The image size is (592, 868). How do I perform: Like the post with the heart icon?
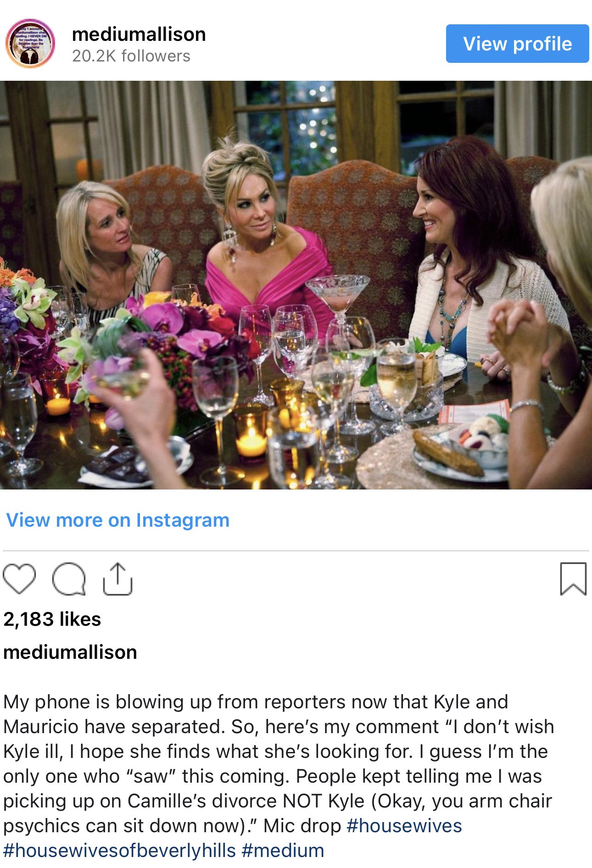coord(19,579)
